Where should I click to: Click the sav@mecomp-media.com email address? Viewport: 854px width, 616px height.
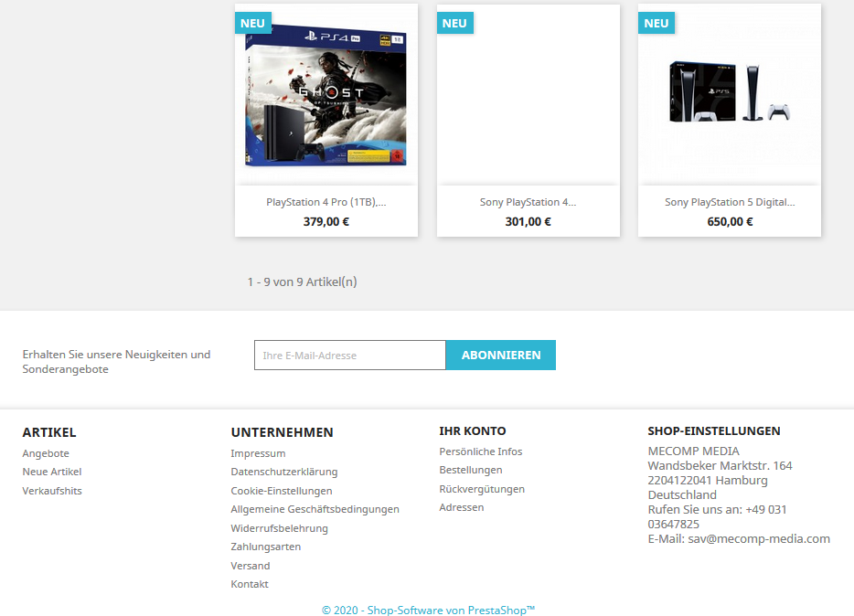(x=759, y=538)
